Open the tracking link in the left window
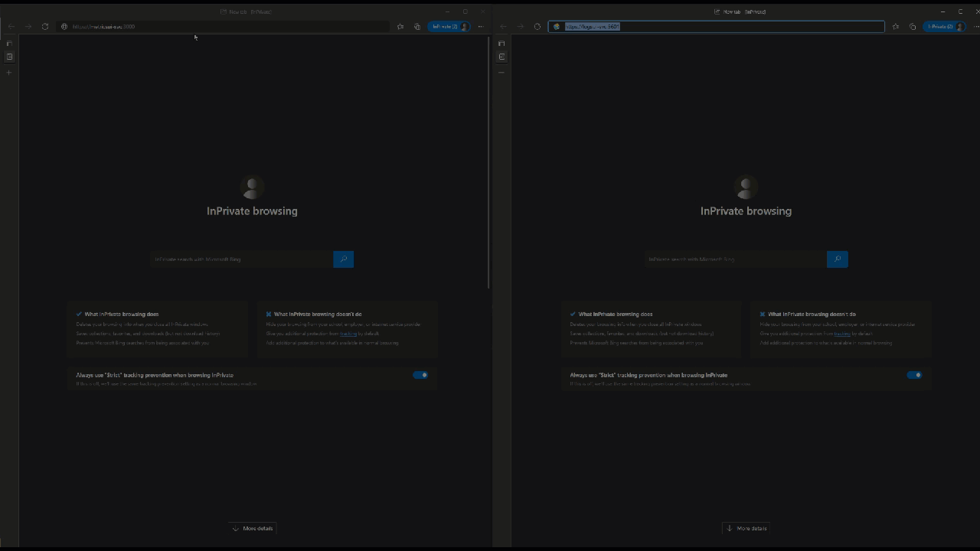 point(348,334)
